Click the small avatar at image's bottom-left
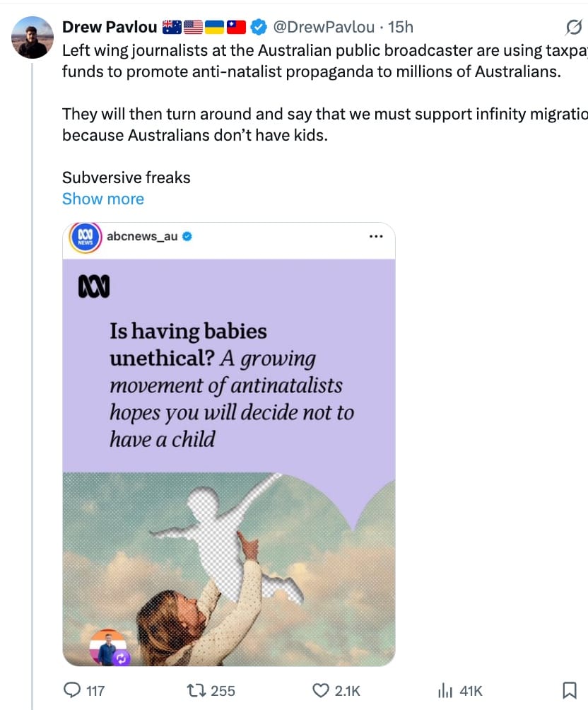This screenshot has width=588, height=710. [x=107, y=648]
